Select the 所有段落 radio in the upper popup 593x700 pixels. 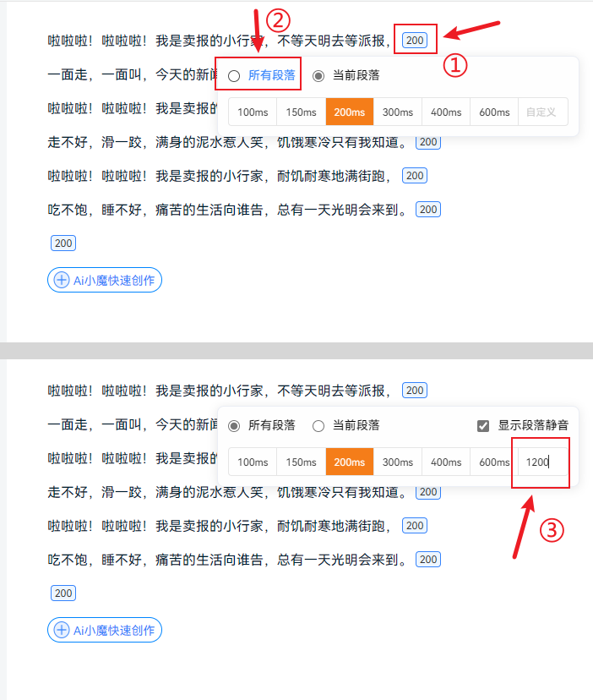235,76
